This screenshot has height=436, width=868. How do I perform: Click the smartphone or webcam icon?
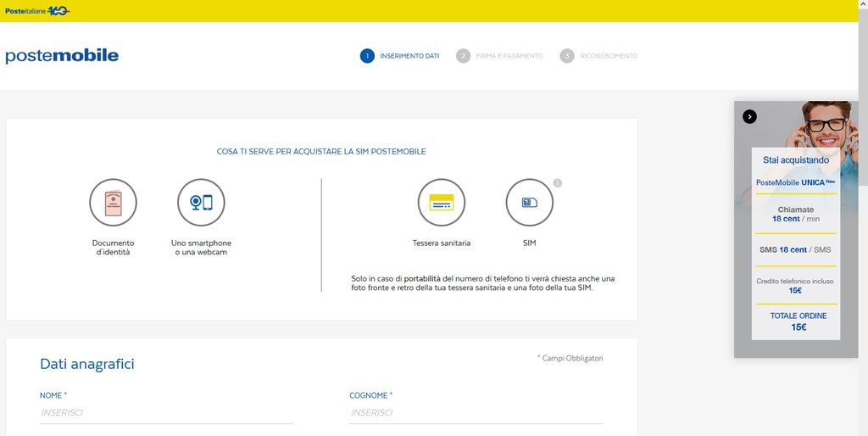click(x=201, y=202)
